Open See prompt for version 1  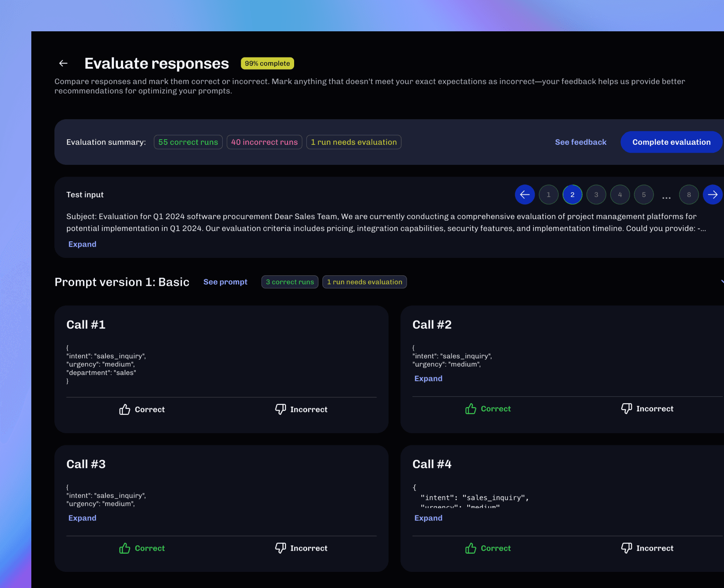point(225,282)
